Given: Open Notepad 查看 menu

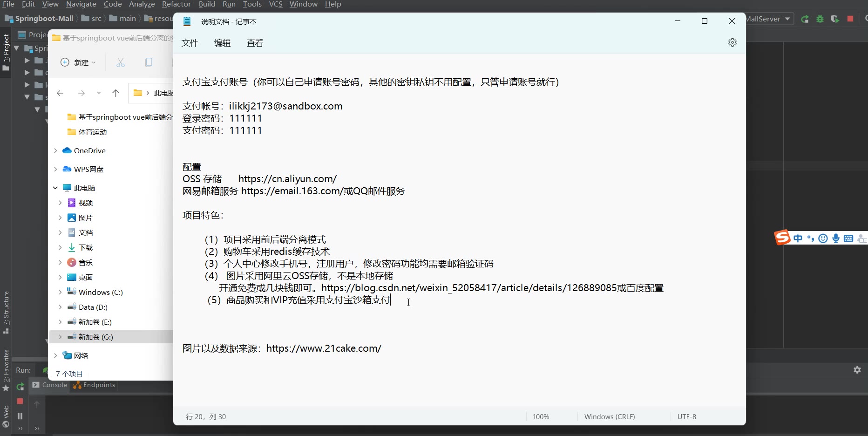Looking at the screenshot, I should [x=255, y=43].
